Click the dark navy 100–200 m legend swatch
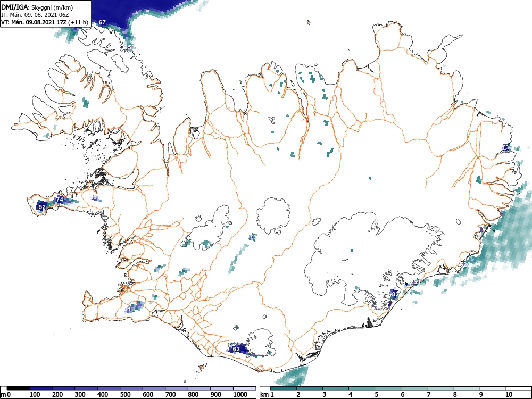The width and height of the screenshot is (532, 399). pos(41,388)
